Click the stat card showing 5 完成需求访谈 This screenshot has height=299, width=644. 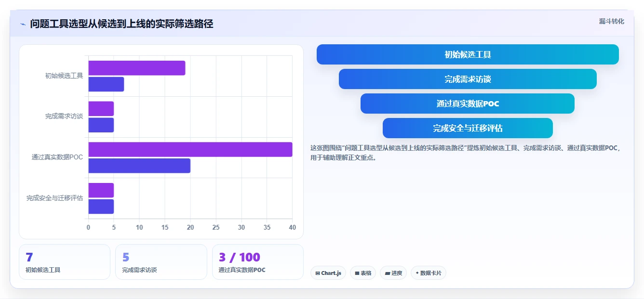[x=161, y=262]
